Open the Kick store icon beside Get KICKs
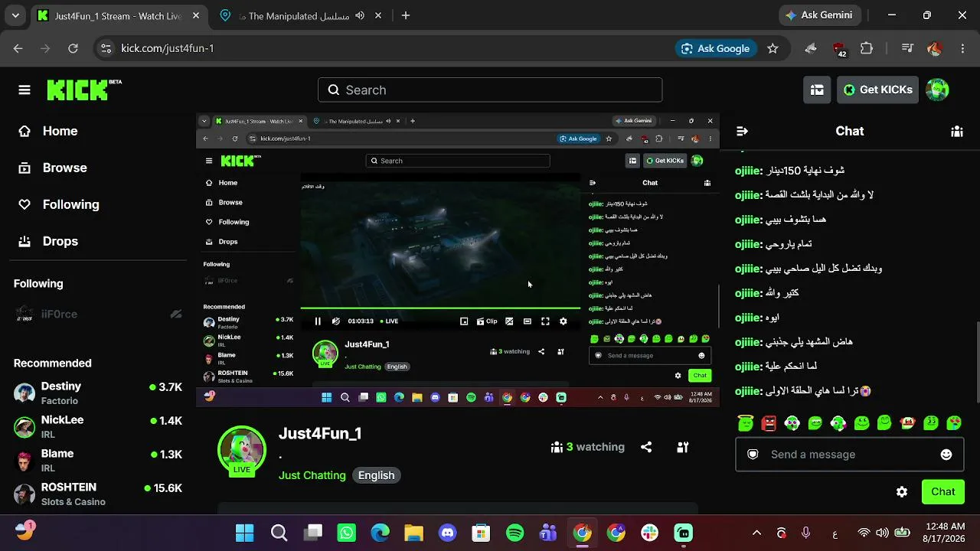980x551 pixels. coord(817,90)
